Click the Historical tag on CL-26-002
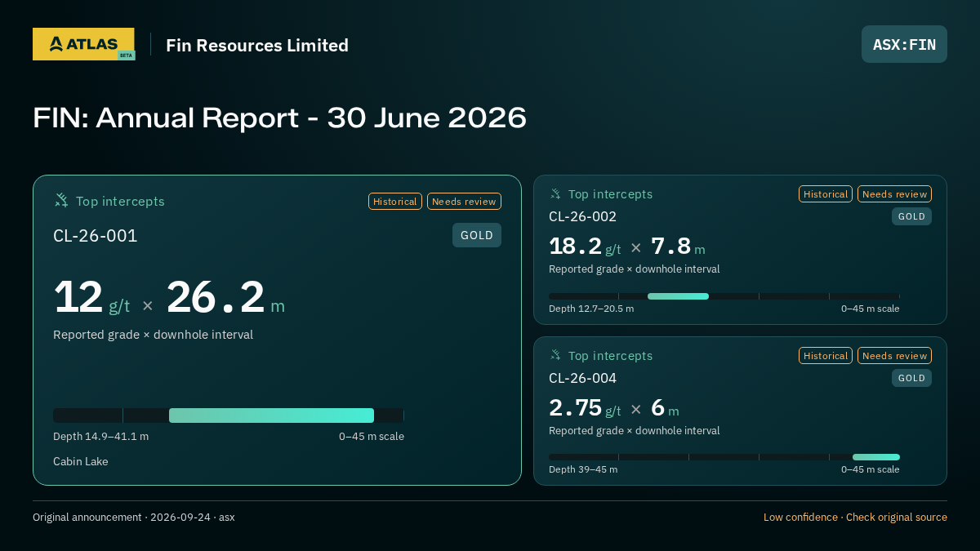 (826, 194)
